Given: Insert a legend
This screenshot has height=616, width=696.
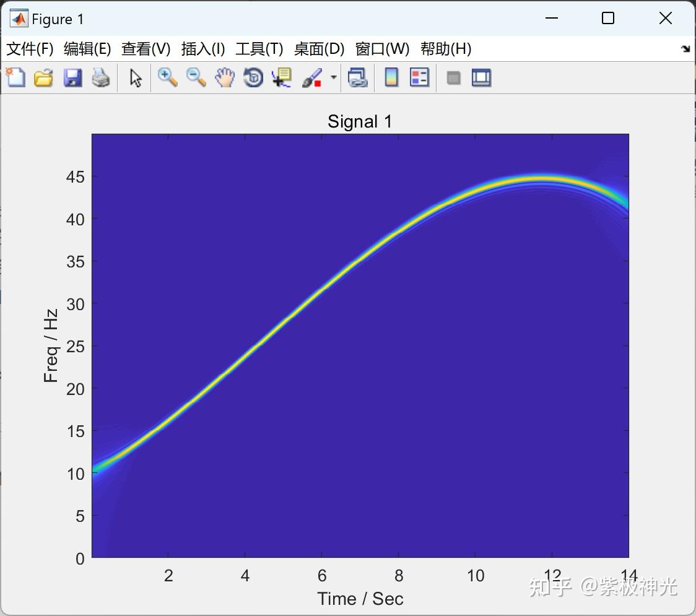Looking at the screenshot, I should (x=420, y=77).
